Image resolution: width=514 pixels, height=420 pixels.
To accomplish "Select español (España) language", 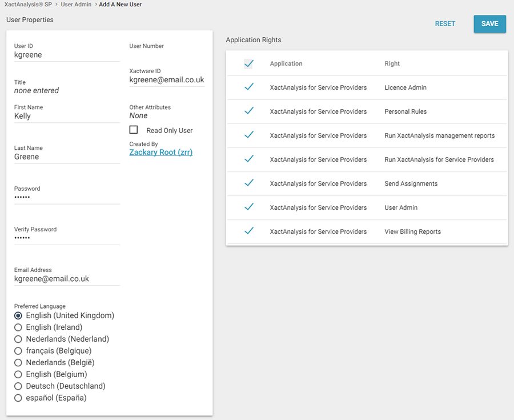I will 18,398.
